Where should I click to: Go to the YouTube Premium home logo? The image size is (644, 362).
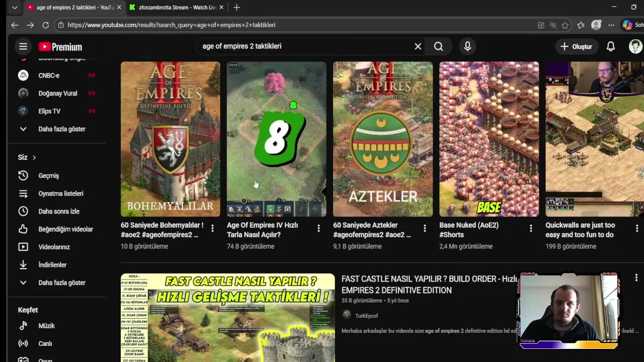click(x=60, y=47)
